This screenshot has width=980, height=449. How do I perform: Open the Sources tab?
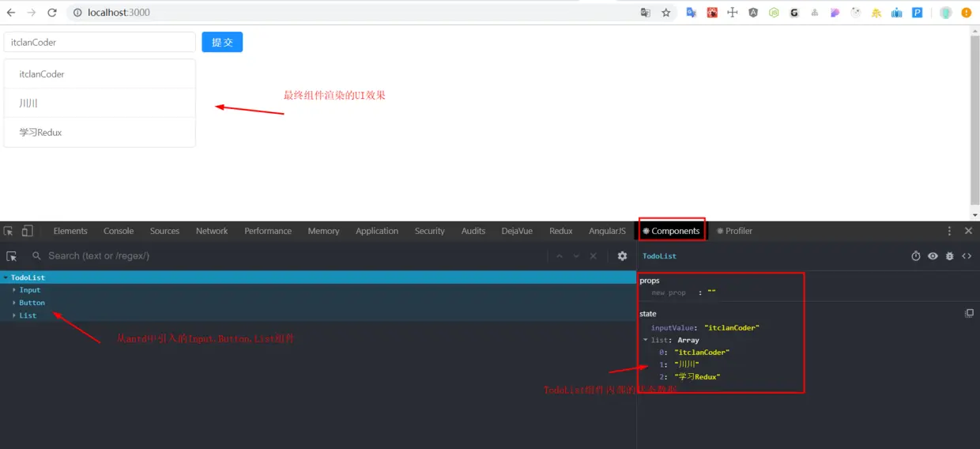point(164,231)
